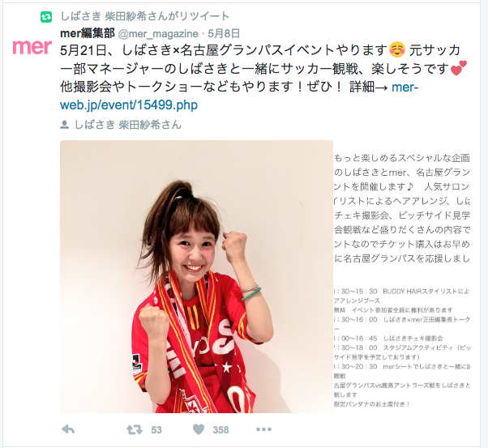The image size is (488, 448).
Task: Click the tagged person silhouette icon
Action: [x=64, y=125]
